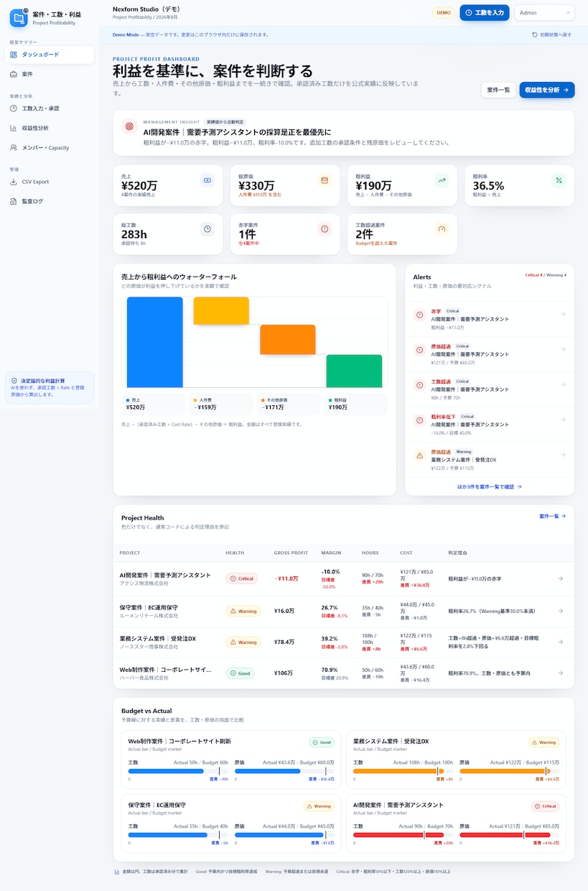
Task: Click the alert icon on 赤字案件 card
Action: [325, 228]
